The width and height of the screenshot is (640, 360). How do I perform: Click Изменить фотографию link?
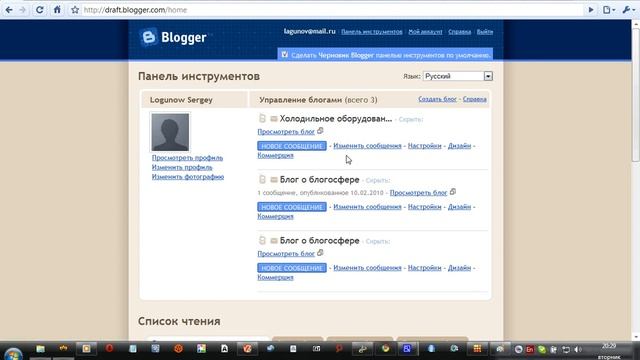(188, 177)
